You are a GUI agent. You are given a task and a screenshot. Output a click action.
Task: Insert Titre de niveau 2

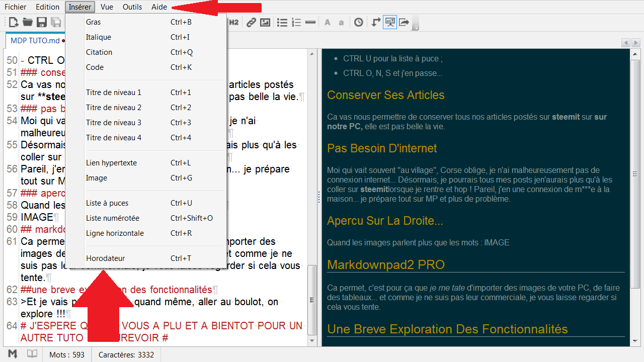point(146,108)
